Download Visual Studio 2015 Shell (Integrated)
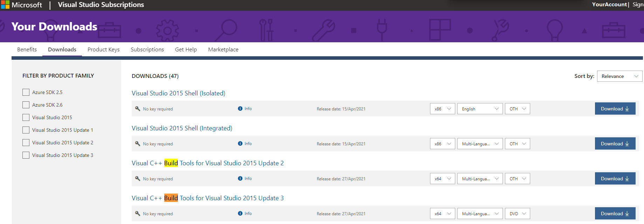This screenshot has width=644, height=224. point(615,144)
